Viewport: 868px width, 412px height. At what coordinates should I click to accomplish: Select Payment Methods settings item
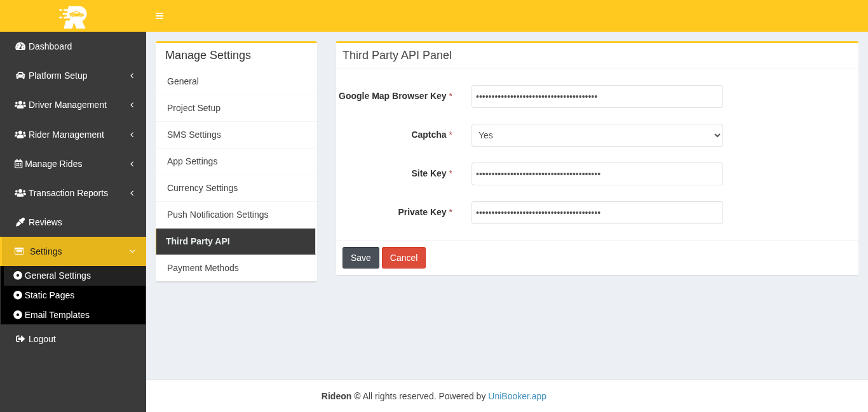pos(203,268)
